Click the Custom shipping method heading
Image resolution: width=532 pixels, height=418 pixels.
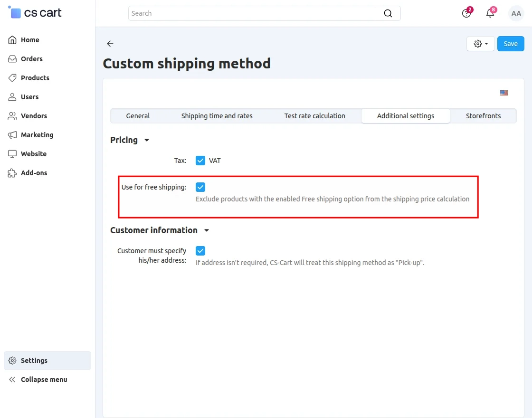coord(187,64)
